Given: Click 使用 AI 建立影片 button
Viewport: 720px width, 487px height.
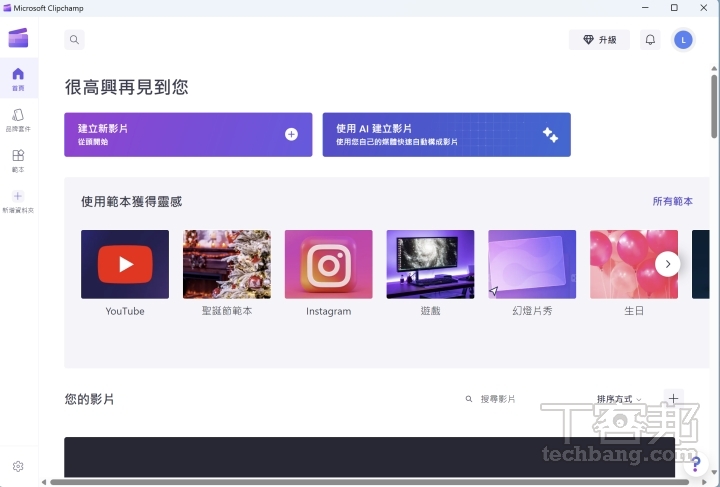Looking at the screenshot, I should [446, 134].
